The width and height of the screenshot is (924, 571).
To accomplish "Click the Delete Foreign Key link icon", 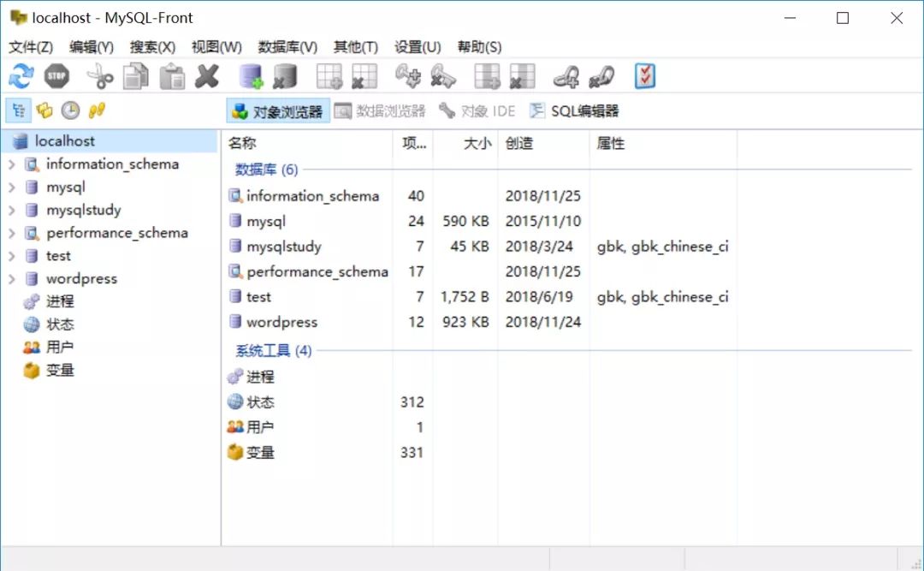I will [x=601, y=76].
